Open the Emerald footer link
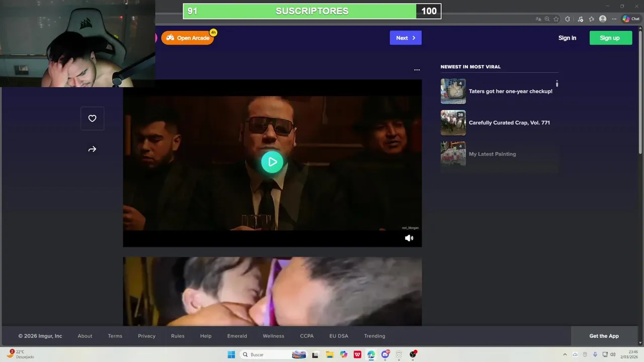Viewport: 644px width, 362px height. point(237,336)
